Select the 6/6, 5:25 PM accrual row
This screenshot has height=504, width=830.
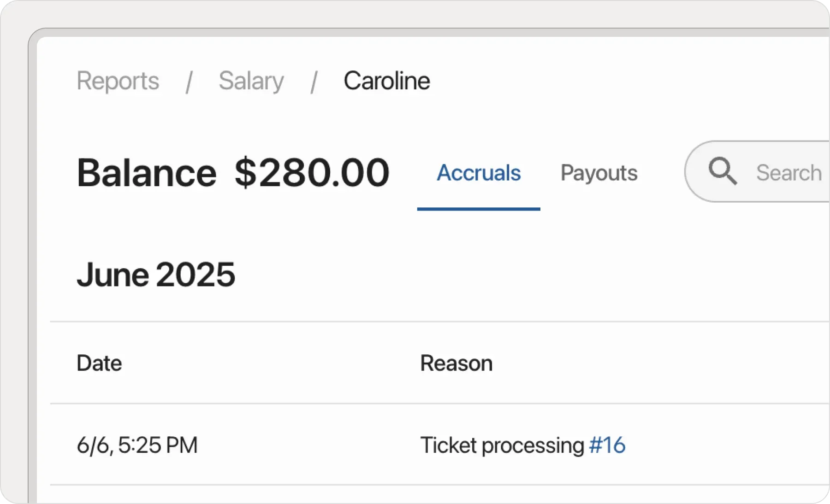click(137, 445)
